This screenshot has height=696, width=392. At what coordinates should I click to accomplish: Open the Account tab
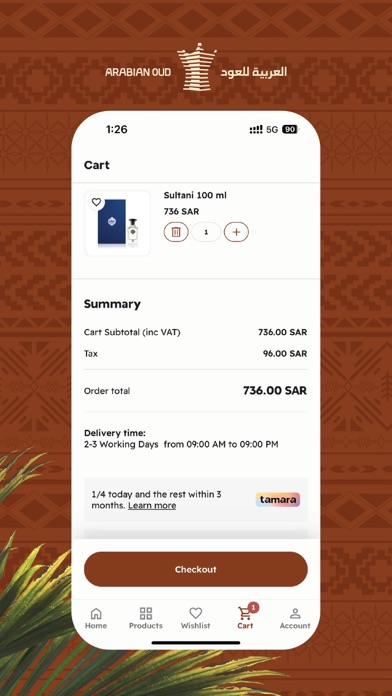tap(295, 618)
